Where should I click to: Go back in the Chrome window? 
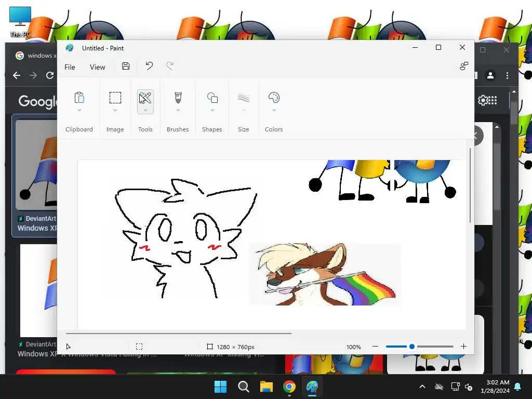click(17, 75)
